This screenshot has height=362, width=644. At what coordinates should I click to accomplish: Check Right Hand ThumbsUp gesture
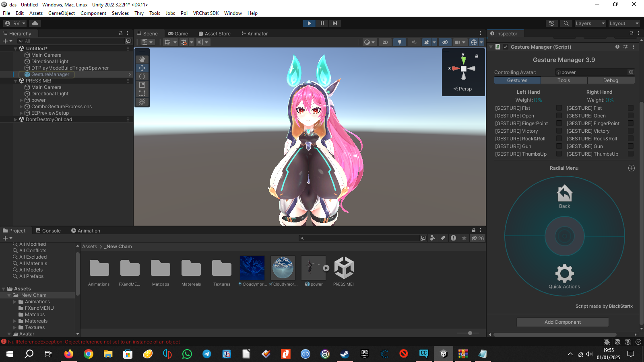pyautogui.click(x=631, y=154)
